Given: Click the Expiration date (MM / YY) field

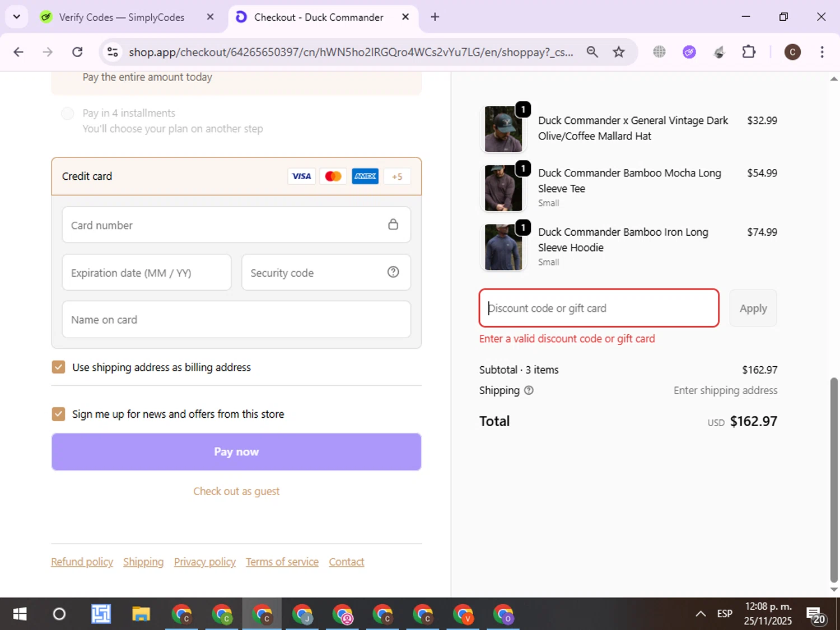Looking at the screenshot, I should (147, 273).
